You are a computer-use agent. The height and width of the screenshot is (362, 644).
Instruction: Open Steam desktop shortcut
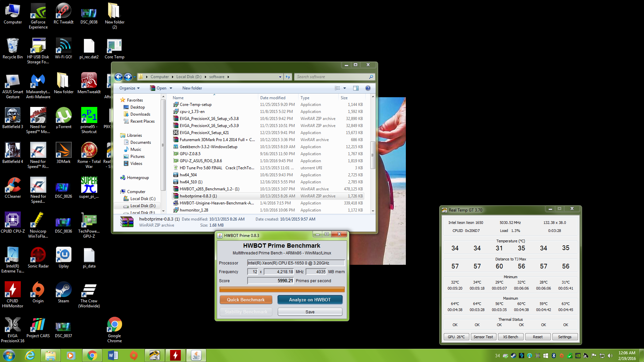coord(63,293)
